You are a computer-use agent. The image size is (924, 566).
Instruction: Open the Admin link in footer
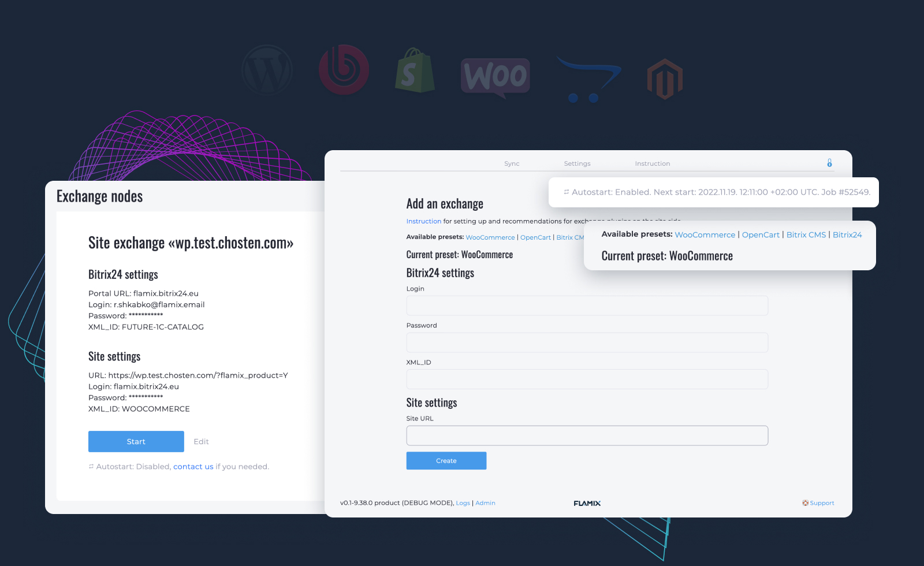(486, 503)
